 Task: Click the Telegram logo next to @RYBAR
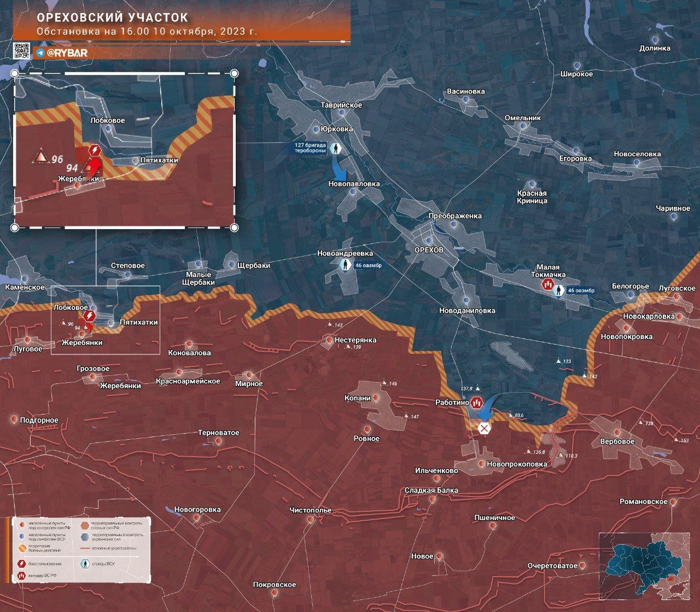tap(41, 53)
